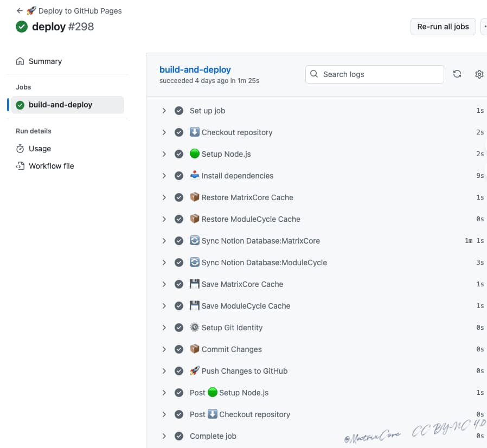Click success checkmark beside Set up job

pos(179,111)
